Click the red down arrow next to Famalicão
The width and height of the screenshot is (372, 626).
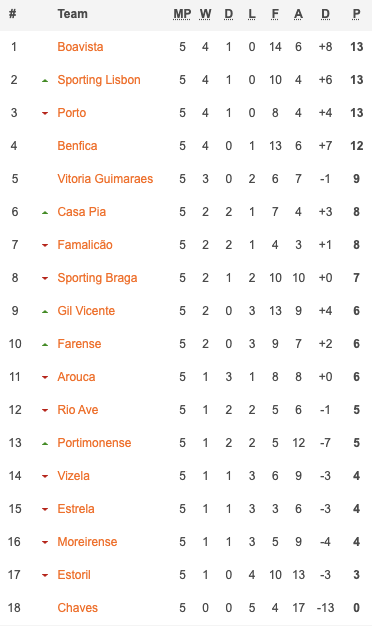(x=45, y=246)
